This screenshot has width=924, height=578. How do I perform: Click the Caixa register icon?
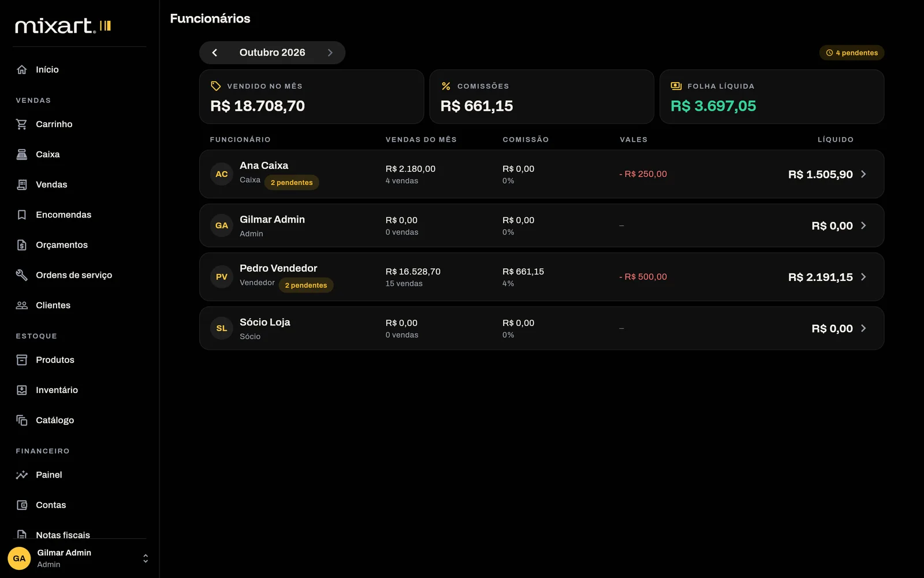point(22,154)
